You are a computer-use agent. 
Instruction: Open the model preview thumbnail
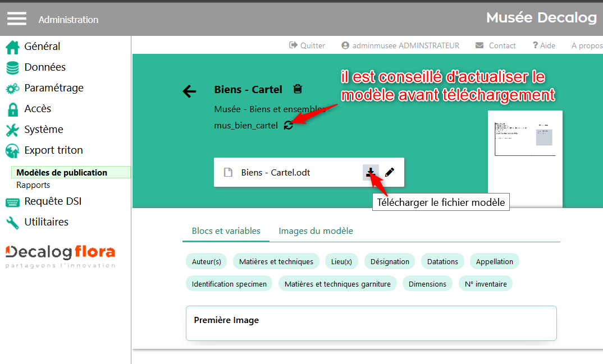525,159
